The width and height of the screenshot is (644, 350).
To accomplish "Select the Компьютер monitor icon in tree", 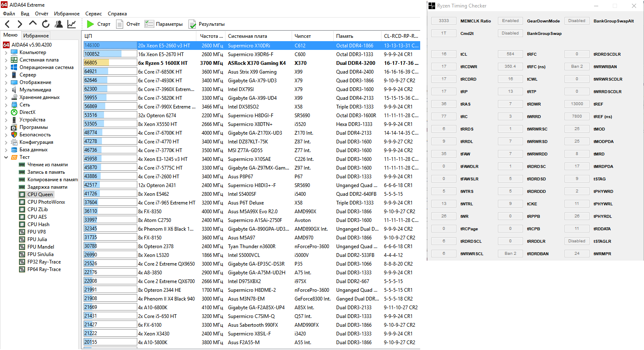I will pos(14,52).
